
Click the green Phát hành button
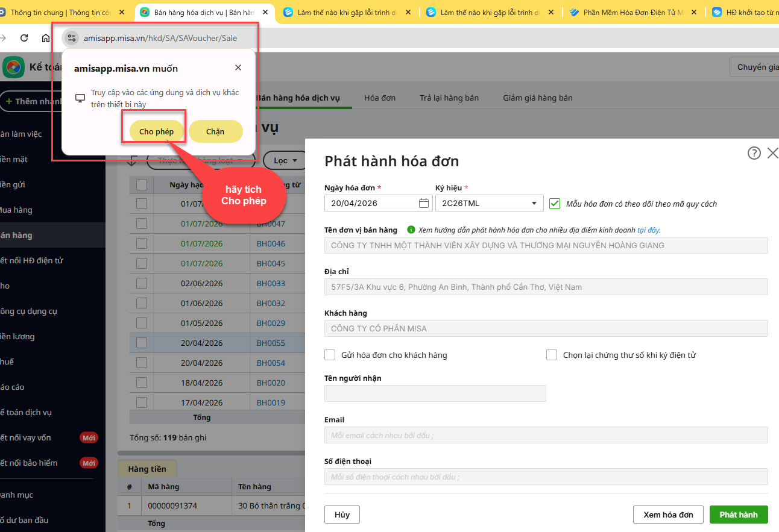(x=739, y=515)
